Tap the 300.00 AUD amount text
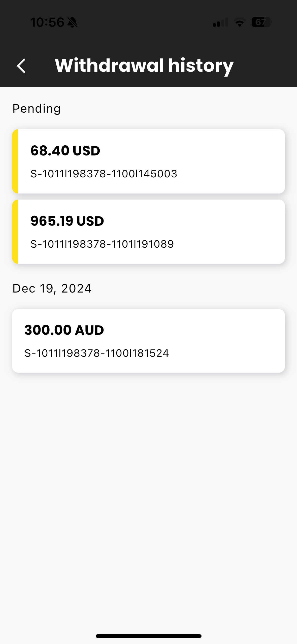This screenshot has height=644, width=297. pos(64,330)
